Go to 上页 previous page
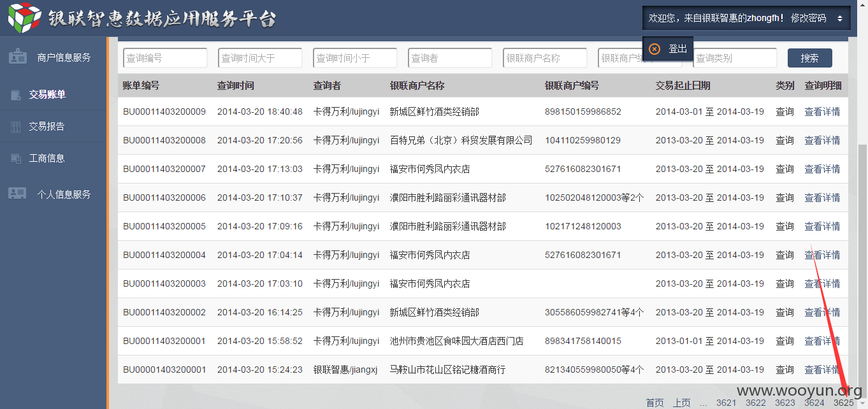This screenshot has width=868, height=409. click(681, 402)
